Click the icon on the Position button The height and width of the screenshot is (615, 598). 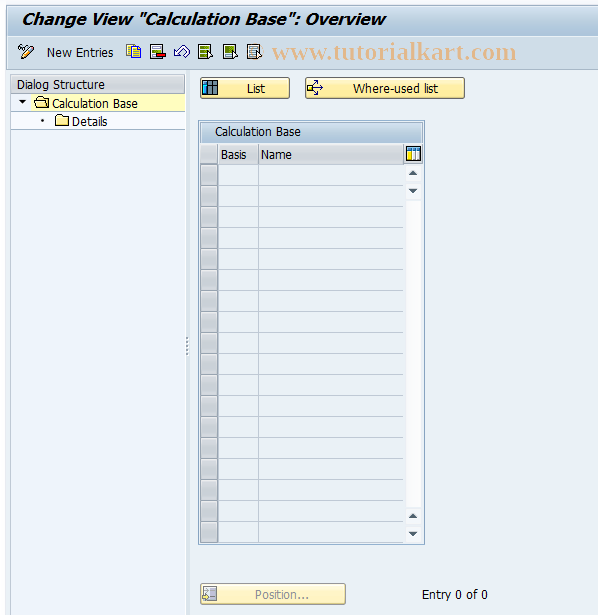tap(209, 594)
